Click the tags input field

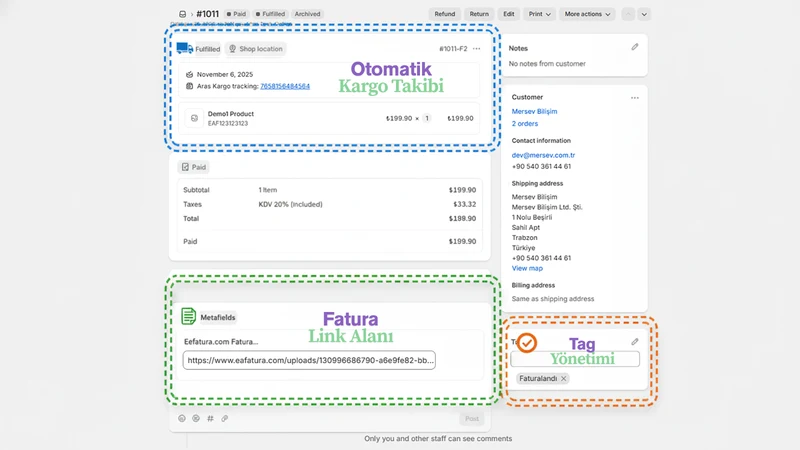(x=575, y=359)
